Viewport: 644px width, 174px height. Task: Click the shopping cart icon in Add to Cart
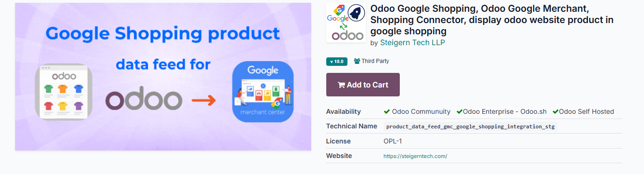(341, 85)
